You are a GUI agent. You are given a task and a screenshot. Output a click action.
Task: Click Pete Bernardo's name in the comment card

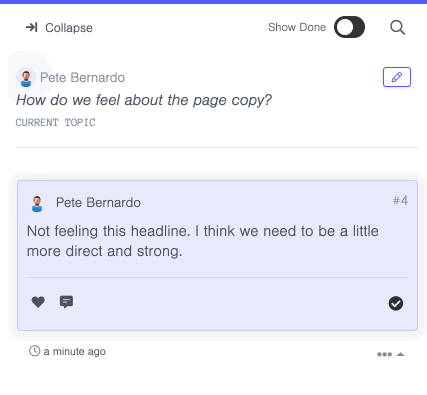(98, 203)
